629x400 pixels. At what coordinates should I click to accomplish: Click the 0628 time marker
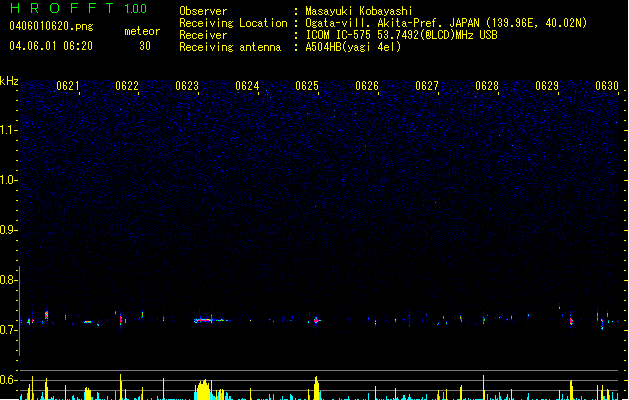tap(487, 86)
